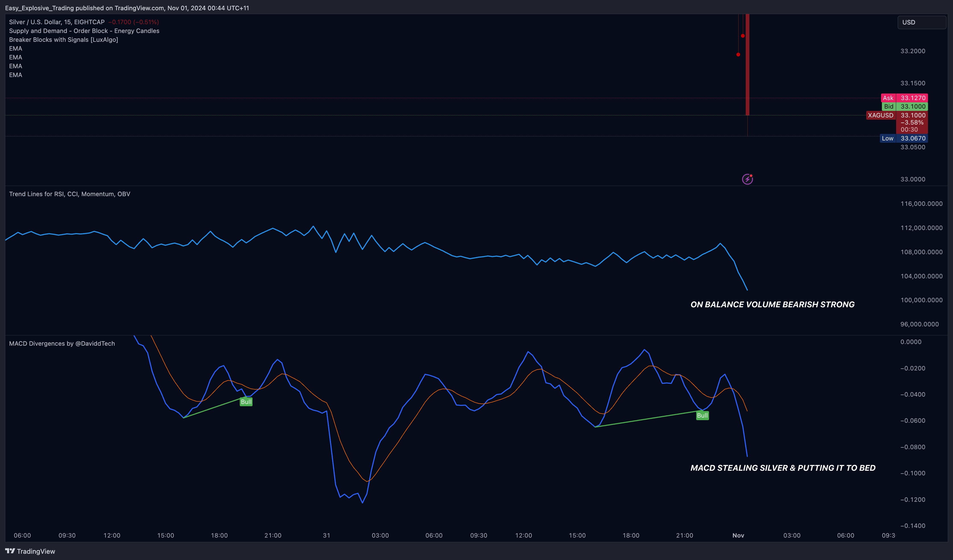Select MACD Divergences by @DaviddTech legend

point(62,344)
